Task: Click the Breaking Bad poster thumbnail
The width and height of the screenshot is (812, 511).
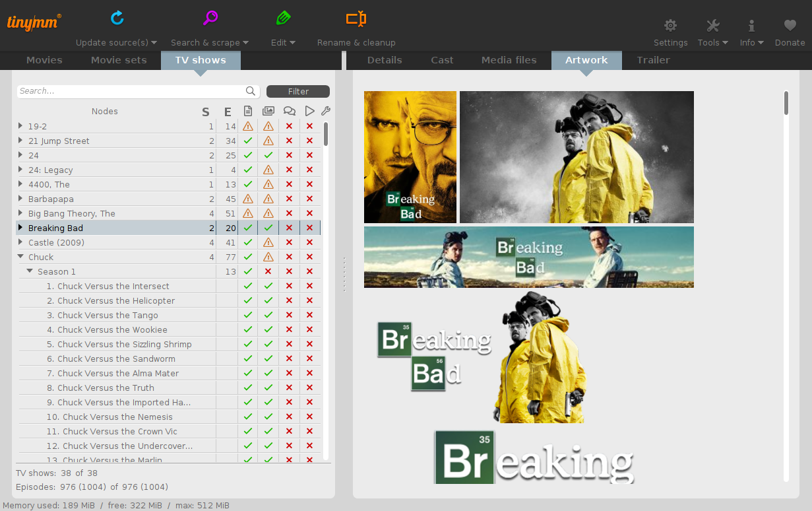Action: [x=410, y=157]
